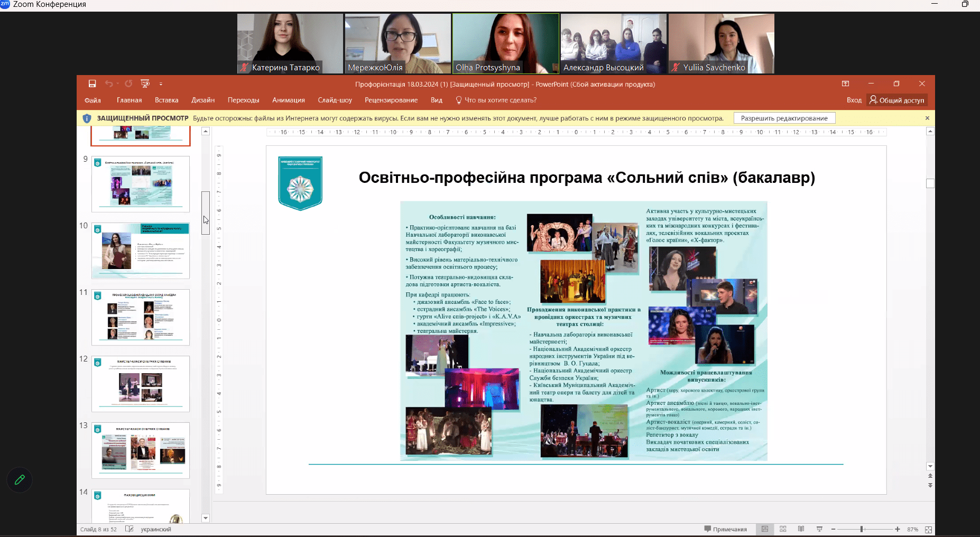Viewport: 980px width, 537px height.
Task: Open the Дизайн ribbon tab
Action: (x=203, y=100)
